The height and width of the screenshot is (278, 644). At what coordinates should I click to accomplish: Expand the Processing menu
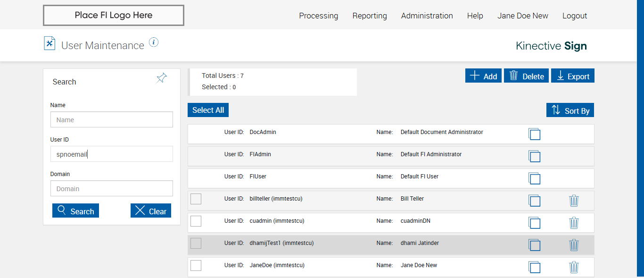click(318, 16)
